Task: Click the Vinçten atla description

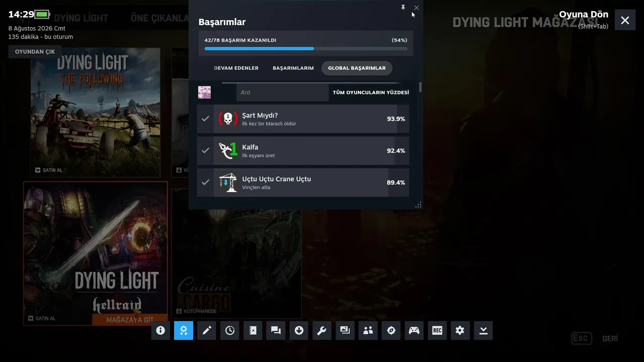Action: click(x=256, y=188)
